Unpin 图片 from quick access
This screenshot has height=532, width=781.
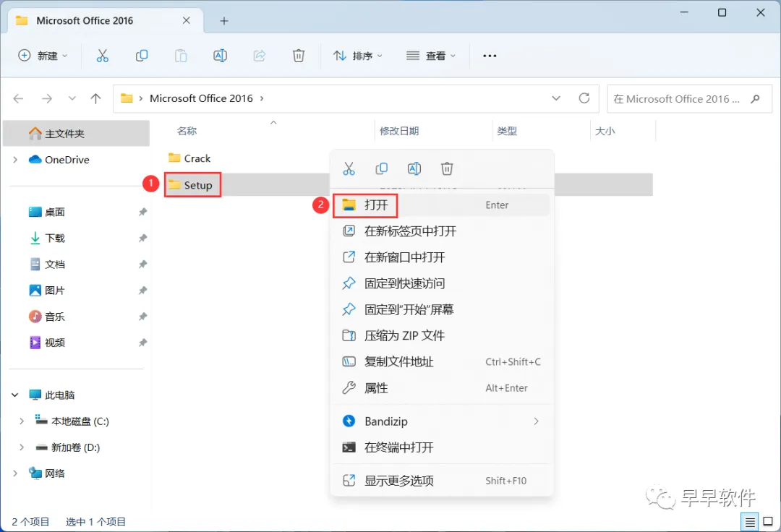click(143, 290)
